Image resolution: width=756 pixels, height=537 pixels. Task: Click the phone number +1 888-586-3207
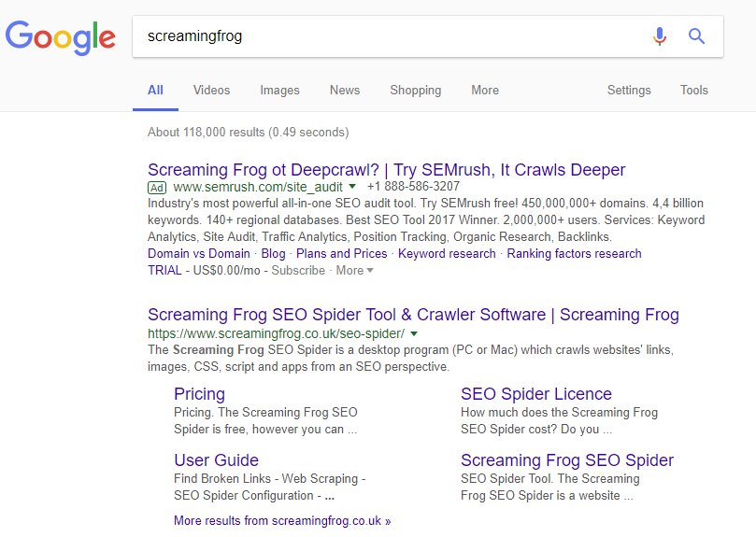pos(413,186)
